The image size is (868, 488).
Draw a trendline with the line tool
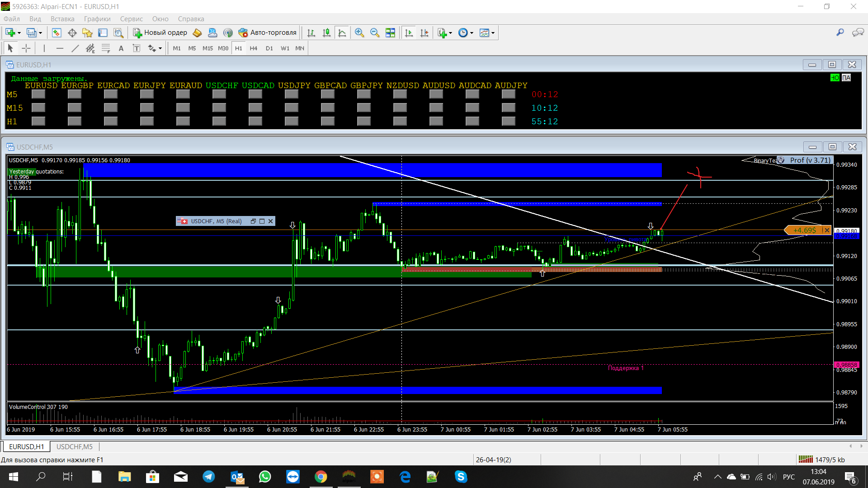(75, 48)
